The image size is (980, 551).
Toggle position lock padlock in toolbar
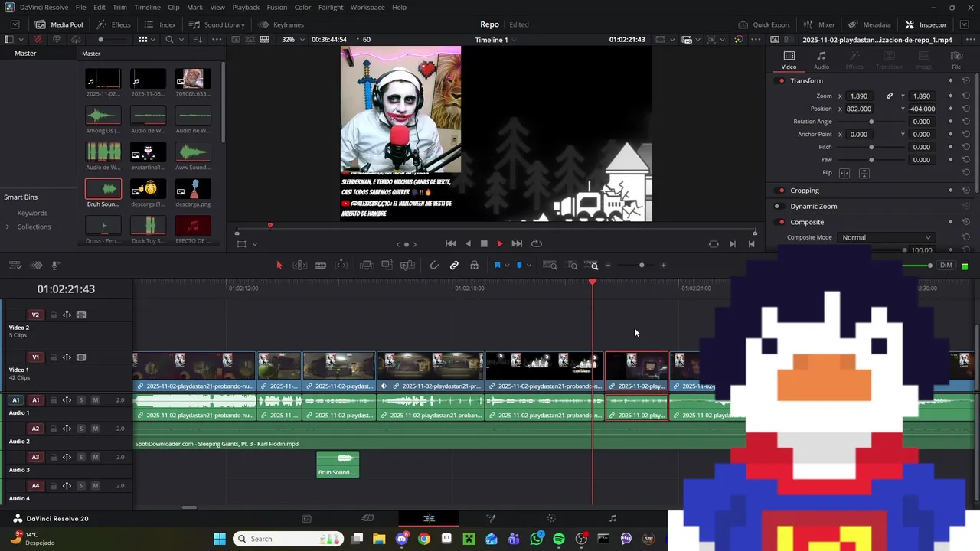pos(475,266)
